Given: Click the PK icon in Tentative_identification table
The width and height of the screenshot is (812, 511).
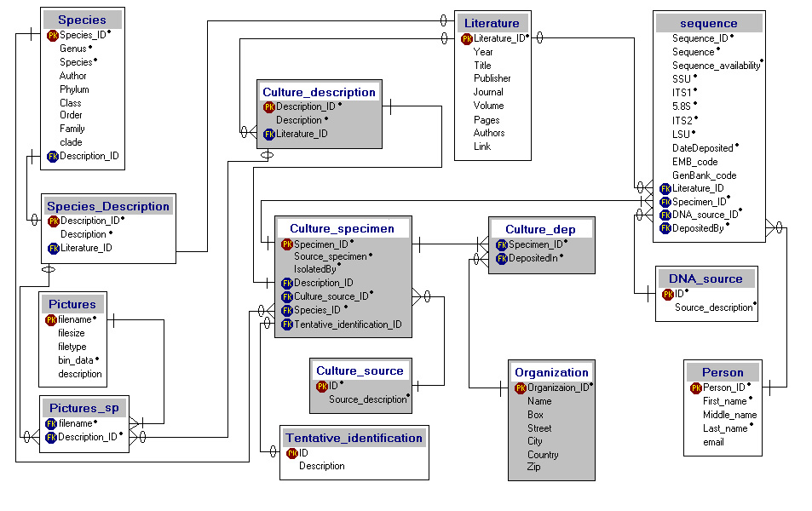Looking at the screenshot, I should click(x=292, y=453).
